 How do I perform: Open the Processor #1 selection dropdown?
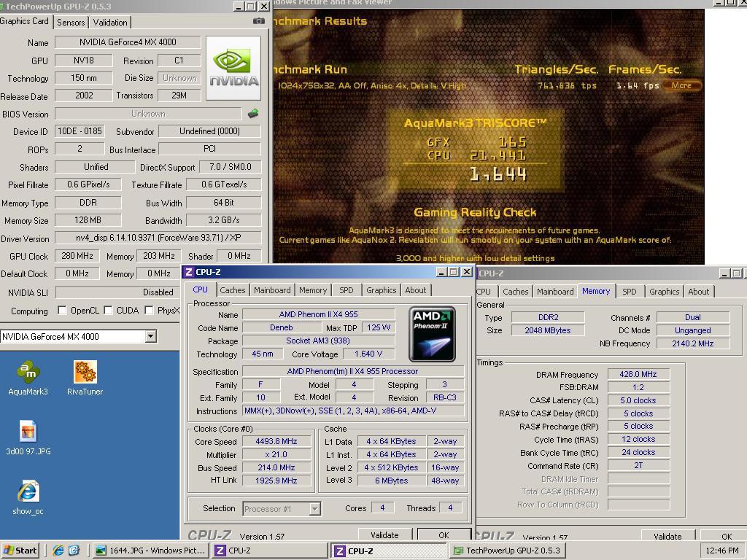(x=314, y=509)
